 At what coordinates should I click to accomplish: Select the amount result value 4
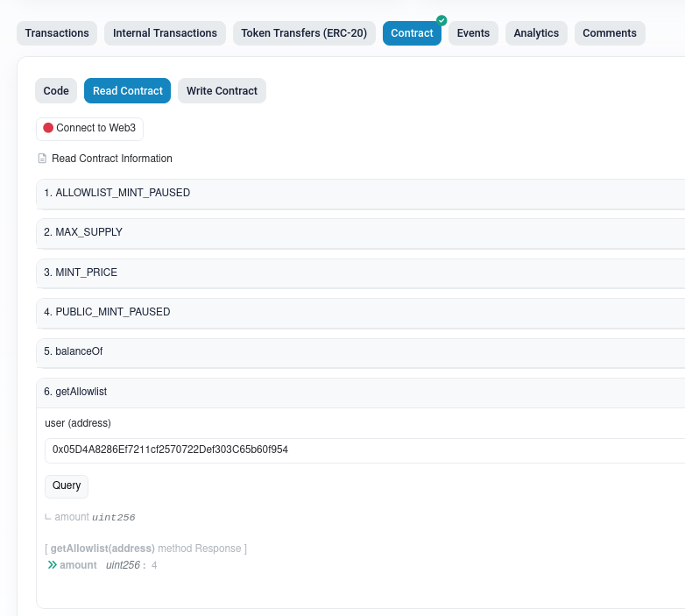154,565
